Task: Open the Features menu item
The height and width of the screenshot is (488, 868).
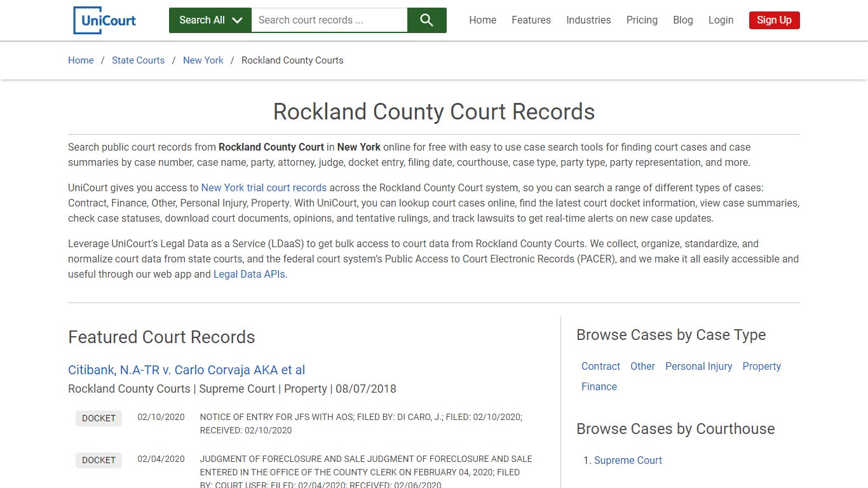Action: click(x=531, y=20)
